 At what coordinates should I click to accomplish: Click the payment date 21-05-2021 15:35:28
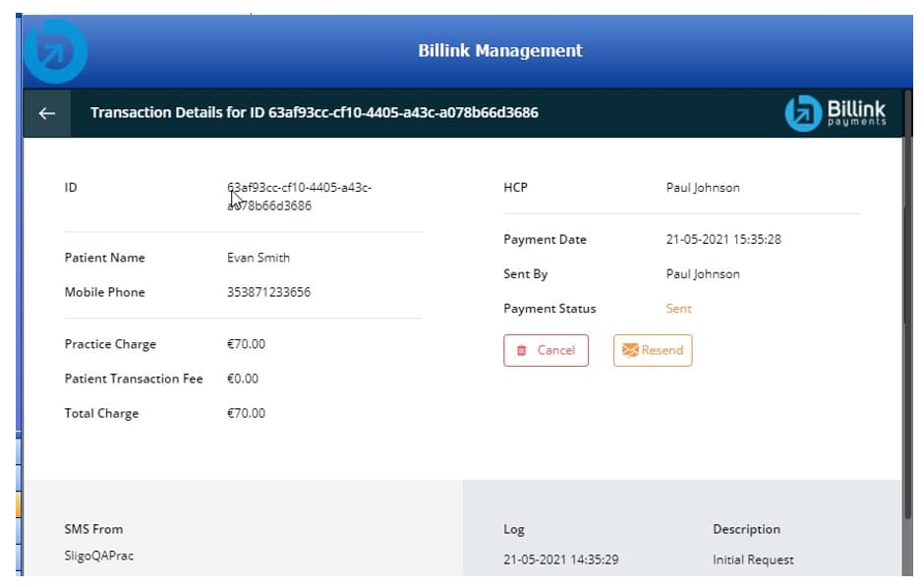click(722, 240)
